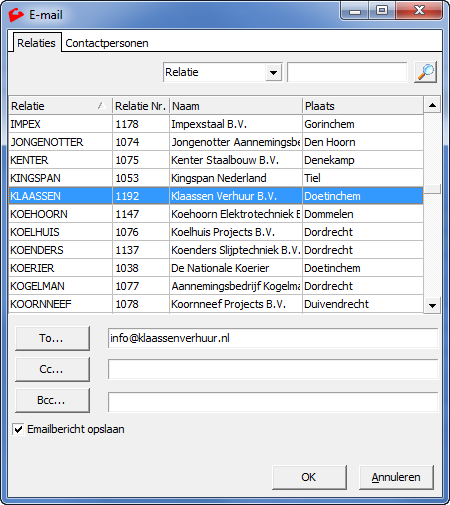Click the name De Nationale Koerier

tap(220, 268)
